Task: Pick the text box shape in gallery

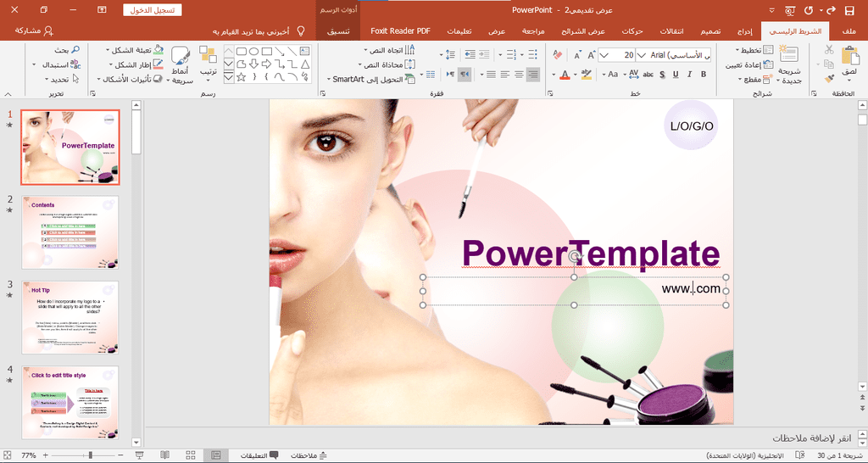Action: pyautogui.click(x=305, y=52)
